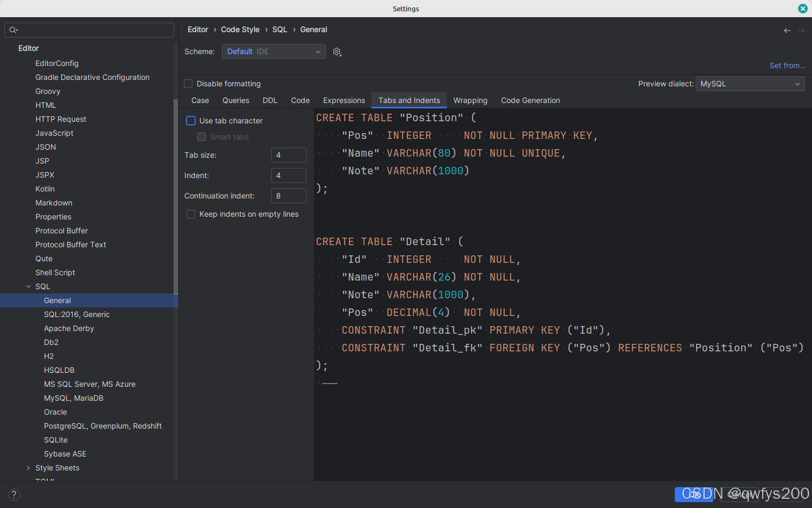Image resolution: width=812 pixels, height=508 pixels.
Task: Select SQL:2016, Generic dialect
Action: [x=77, y=314]
